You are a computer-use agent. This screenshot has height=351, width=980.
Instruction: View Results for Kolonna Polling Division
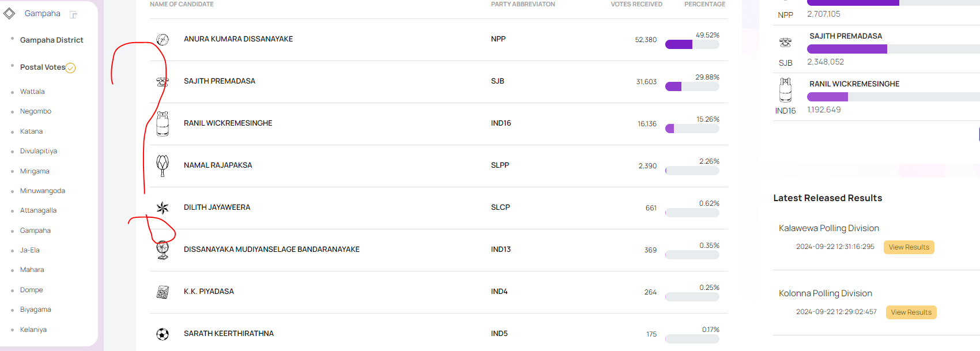click(x=911, y=312)
